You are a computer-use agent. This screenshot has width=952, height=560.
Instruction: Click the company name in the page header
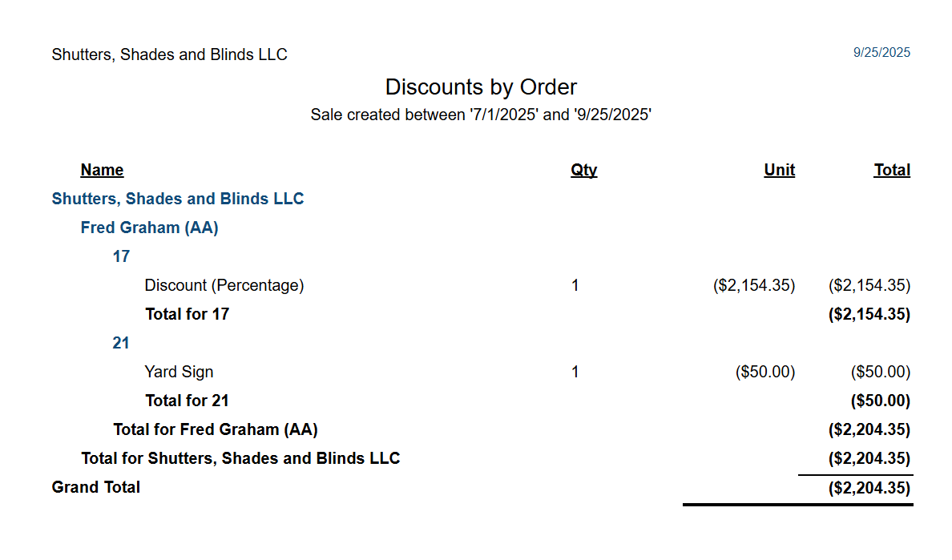click(x=169, y=54)
